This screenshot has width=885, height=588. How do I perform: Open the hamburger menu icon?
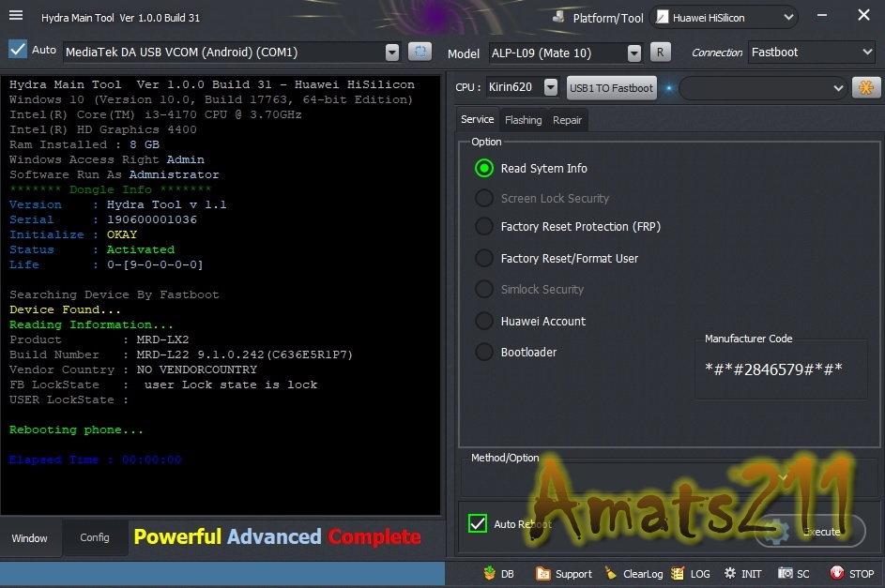click(x=16, y=15)
